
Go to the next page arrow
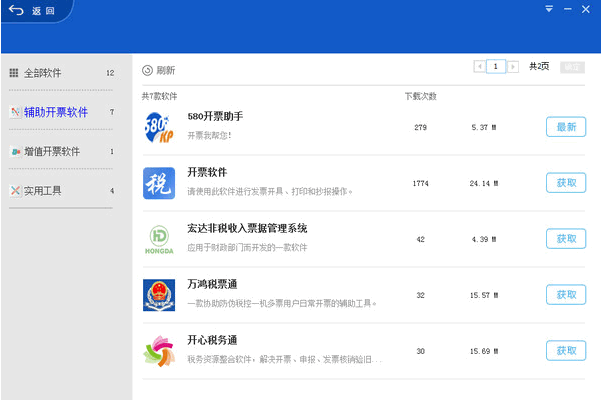click(513, 66)
